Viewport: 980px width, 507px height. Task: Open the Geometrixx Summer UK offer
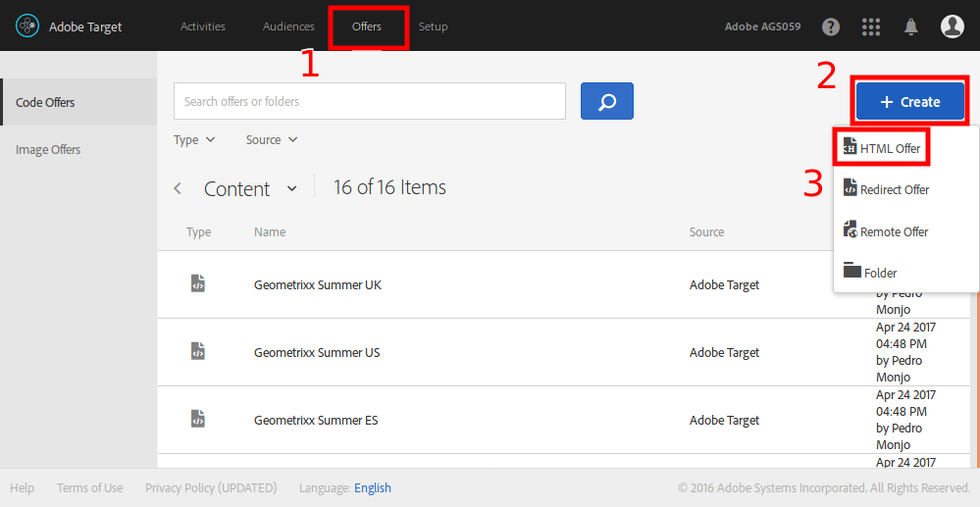pos(318,284)
